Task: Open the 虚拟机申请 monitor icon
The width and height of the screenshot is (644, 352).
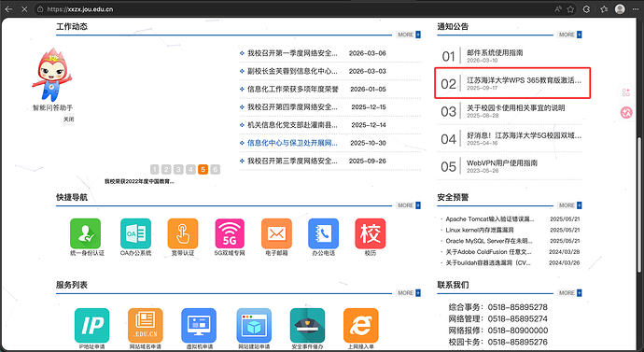Action: pos(199,325)
